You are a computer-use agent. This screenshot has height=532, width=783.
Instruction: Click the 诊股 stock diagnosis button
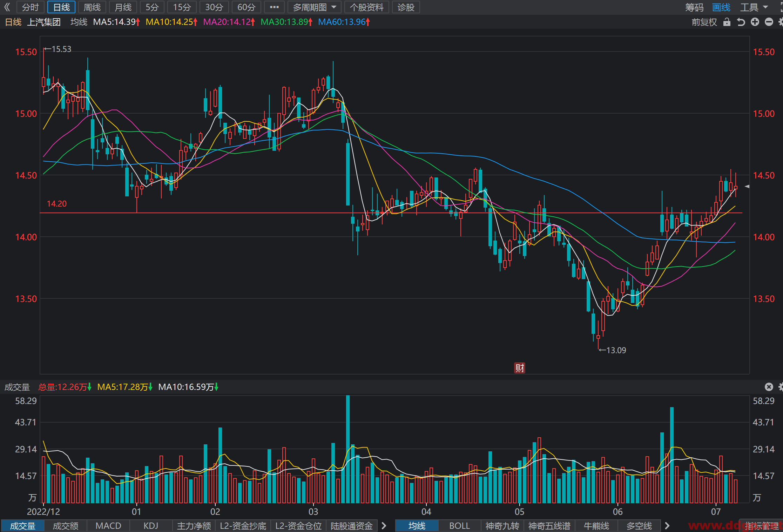pos(406,7)
